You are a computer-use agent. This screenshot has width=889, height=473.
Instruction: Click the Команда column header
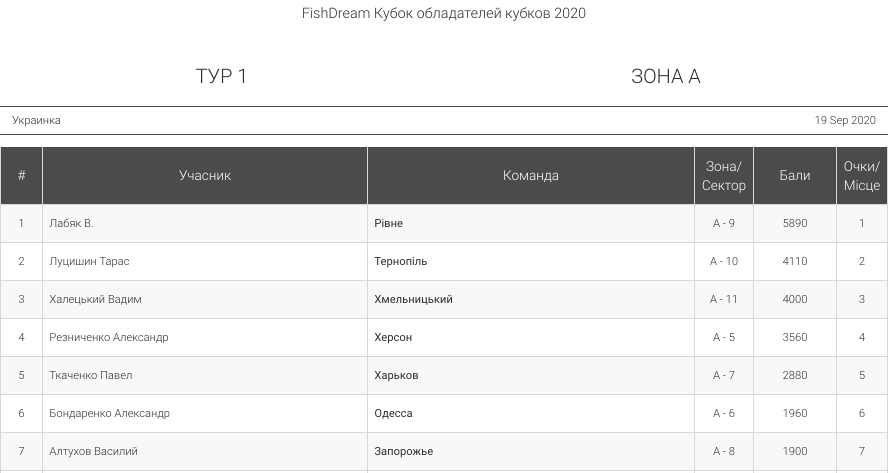[x=531, y=176]
